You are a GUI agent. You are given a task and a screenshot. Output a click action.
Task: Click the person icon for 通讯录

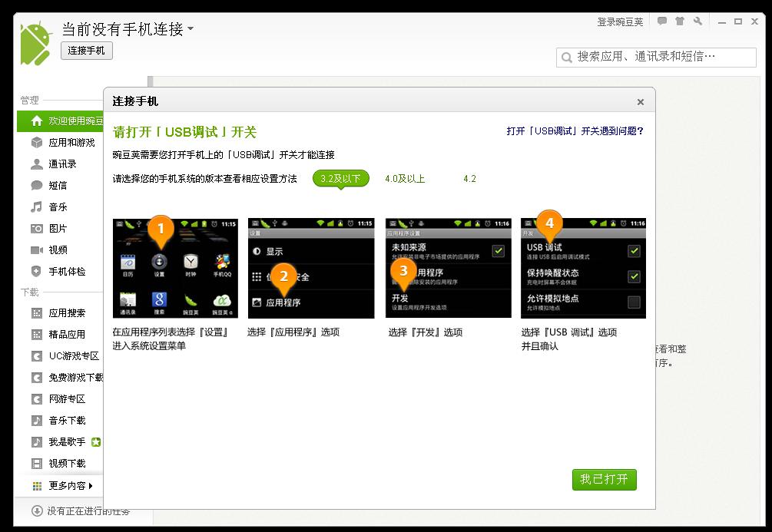36,164
